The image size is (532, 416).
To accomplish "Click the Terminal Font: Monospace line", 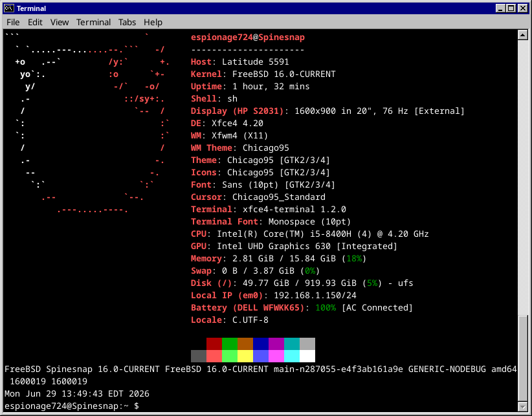I will click(271, 221).
